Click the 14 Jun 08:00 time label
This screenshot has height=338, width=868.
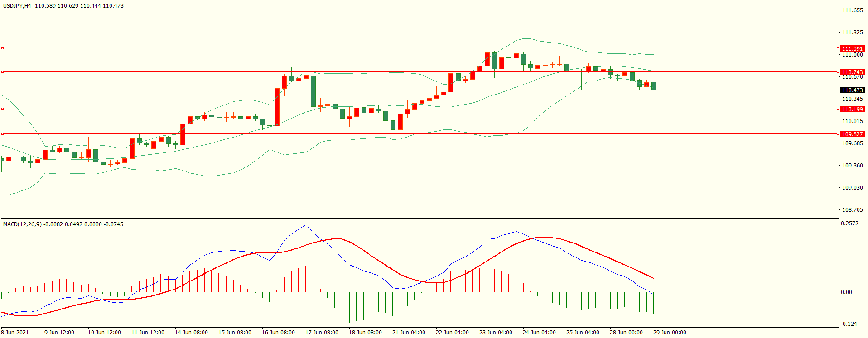tap(191, 333)
